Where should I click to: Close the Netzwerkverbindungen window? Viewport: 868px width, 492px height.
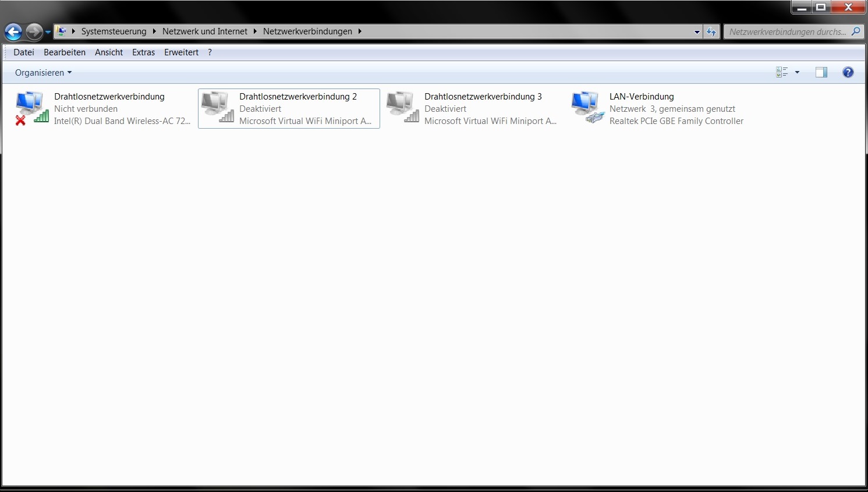(x=848, y=7)
